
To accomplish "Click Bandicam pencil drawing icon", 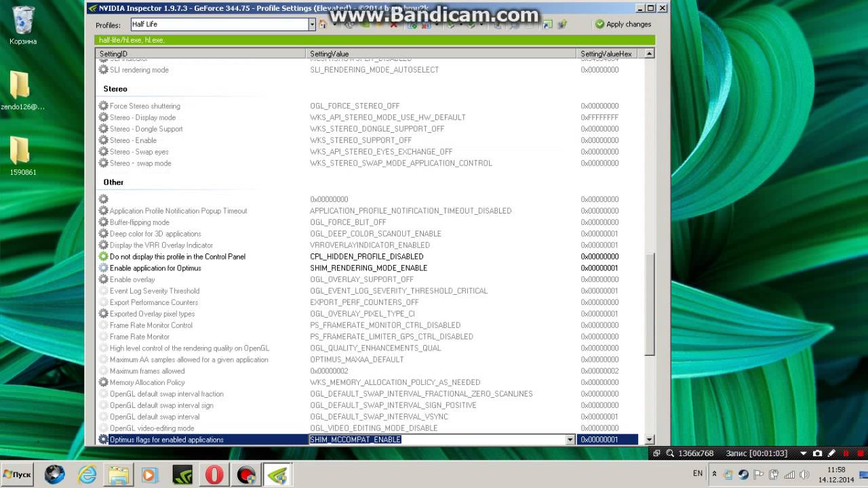I will 831,453.
